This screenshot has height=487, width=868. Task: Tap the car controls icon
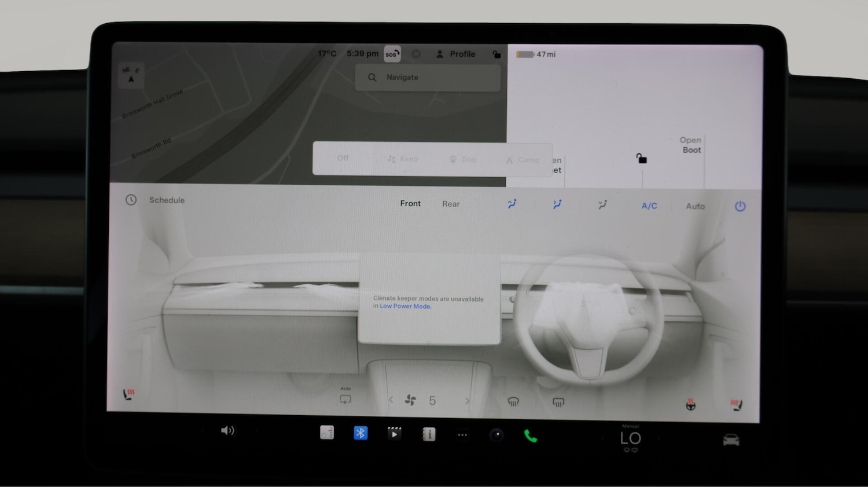[x=731, y=440]
